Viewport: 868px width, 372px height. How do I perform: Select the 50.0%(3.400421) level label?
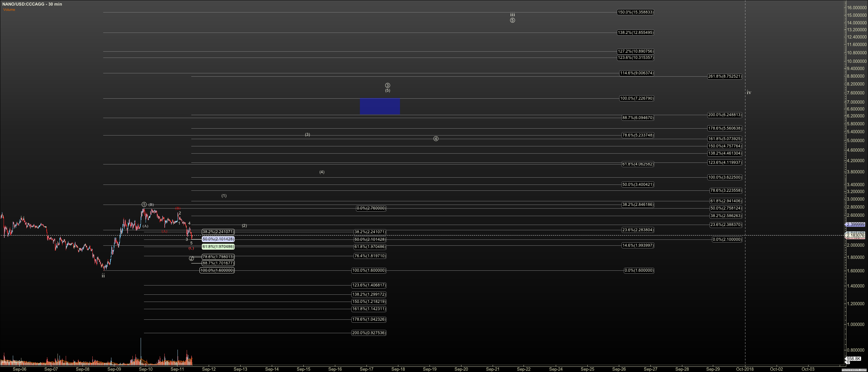638,185
